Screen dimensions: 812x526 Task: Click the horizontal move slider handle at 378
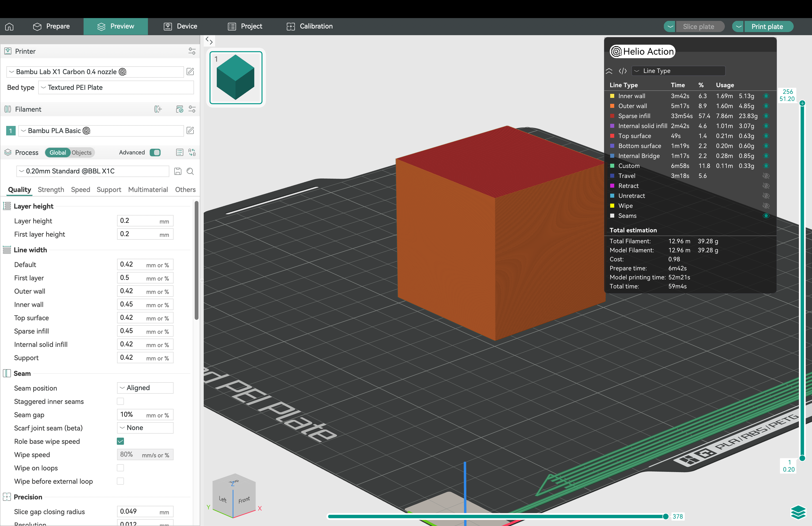coord(665,516)
